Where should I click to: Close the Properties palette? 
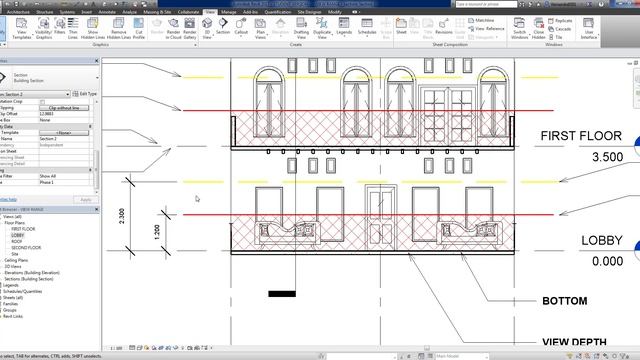coord(97,61)
